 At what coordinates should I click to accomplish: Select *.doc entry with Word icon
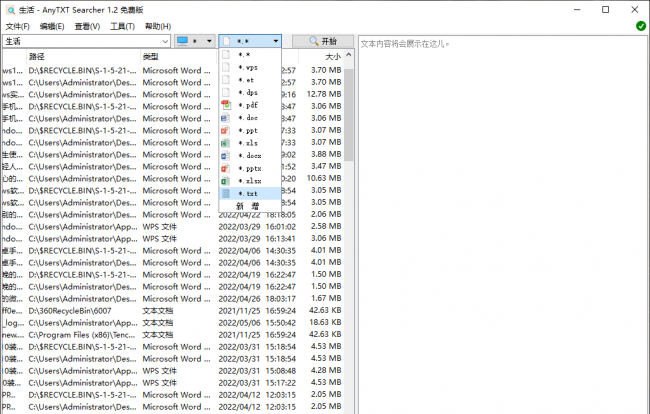coord(250,118)
